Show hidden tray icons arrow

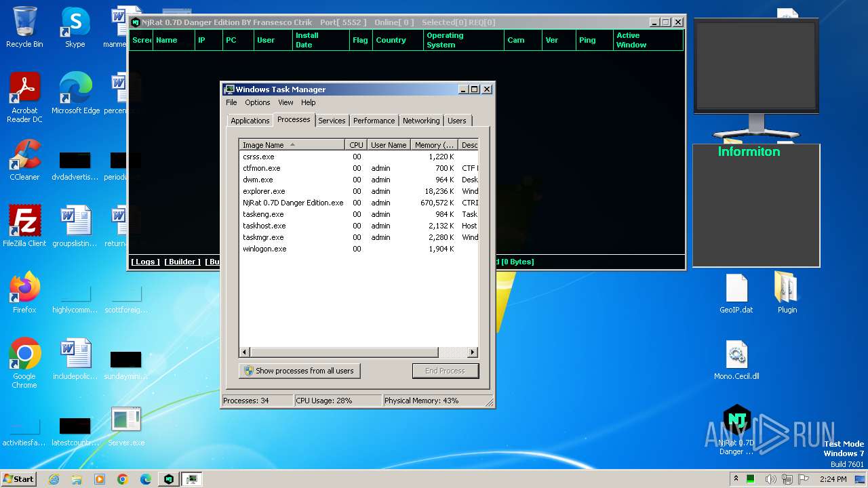pos(736,479)
